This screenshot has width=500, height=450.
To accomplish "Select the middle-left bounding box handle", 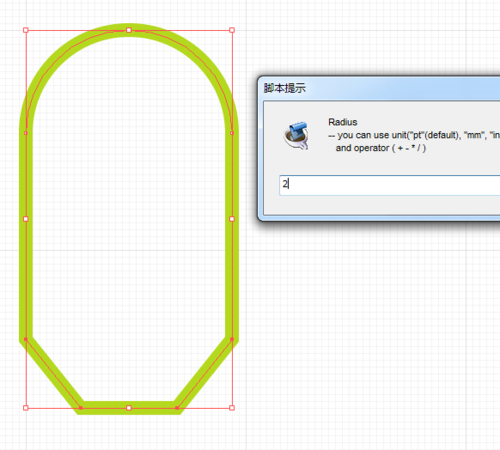I will pos(26,219).
